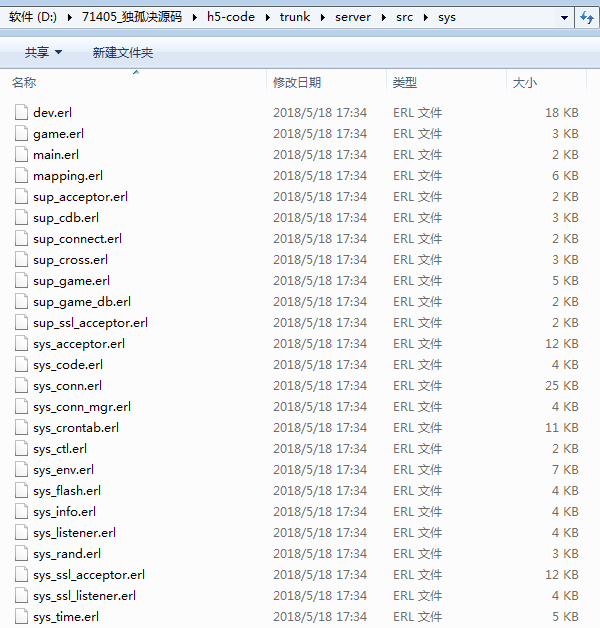Open the 共享 dropdown menu
The image size is (600, 628).
tap(43, 52)
